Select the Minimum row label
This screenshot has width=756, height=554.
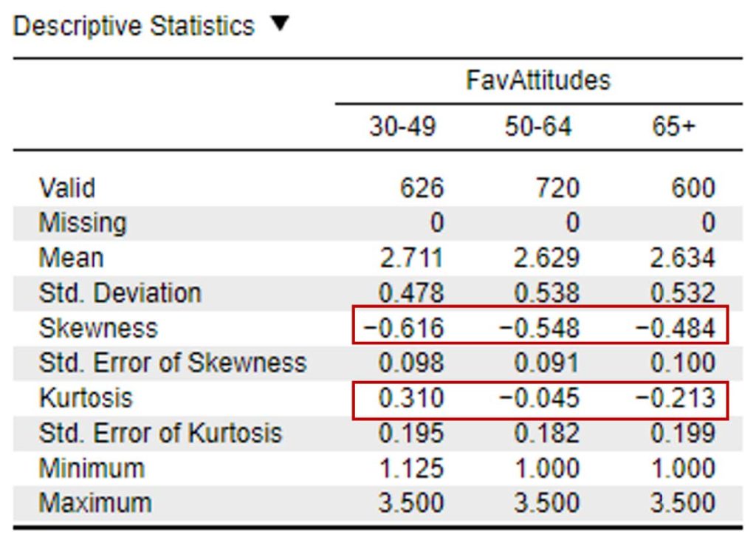pos(92,468)
